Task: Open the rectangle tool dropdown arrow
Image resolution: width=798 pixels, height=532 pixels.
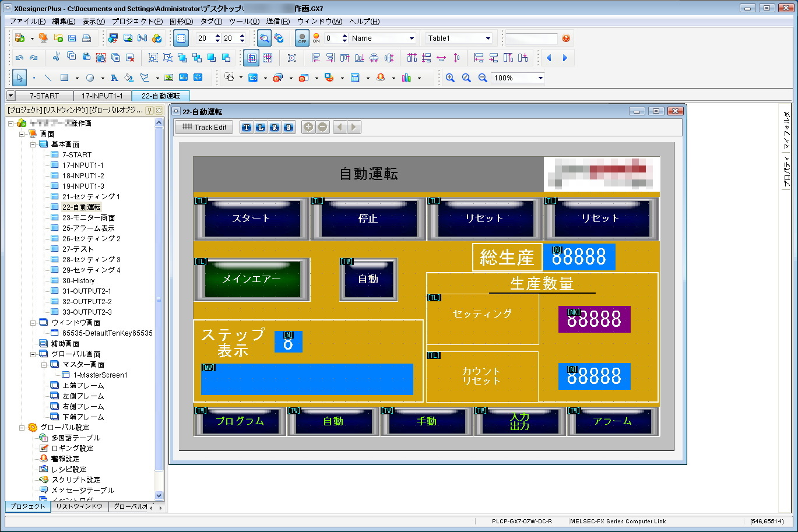Action: tap(76, 78)
